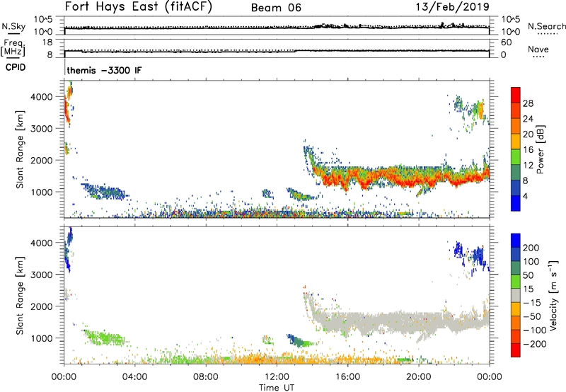Image resolution: width=566 pixels, height=392 pixels.
Task: Select the teal power segment between 8 and 12
Action: click(516, 173)
